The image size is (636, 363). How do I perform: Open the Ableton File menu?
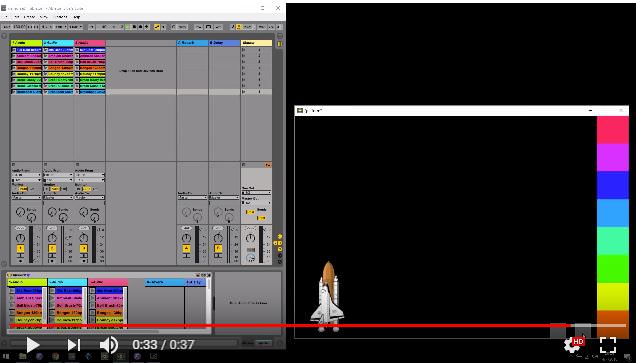[x=6, y=17]
